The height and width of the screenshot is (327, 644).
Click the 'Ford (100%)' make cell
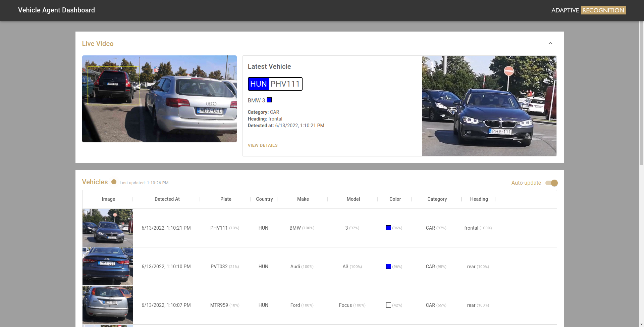(x=302, y=305)
